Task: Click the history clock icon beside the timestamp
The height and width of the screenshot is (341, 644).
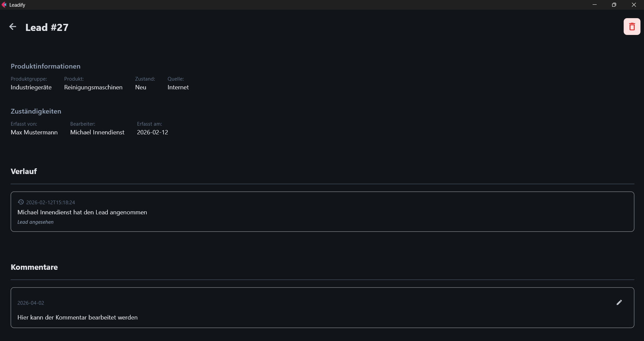Action: point(21,202)
